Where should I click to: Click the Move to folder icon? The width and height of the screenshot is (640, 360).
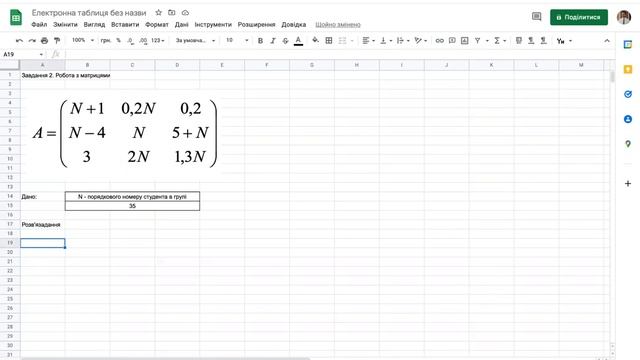click(172, 13)
